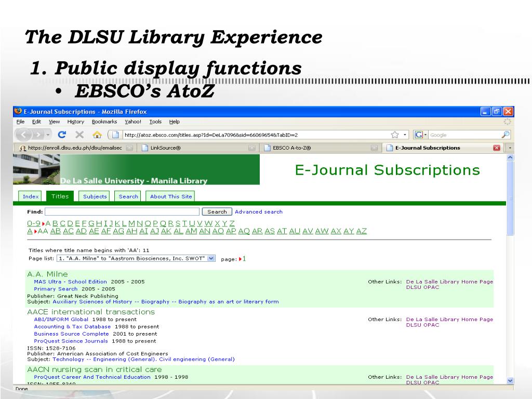Open the address bar history dropdown
This screenshot has height=399, width=532.
tap(405, 135)
